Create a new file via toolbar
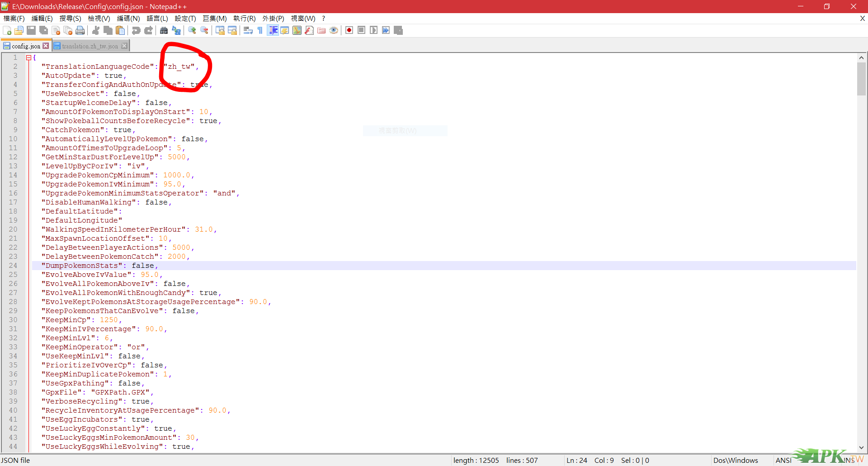The image size is (868, 466). tap(7, 30)
